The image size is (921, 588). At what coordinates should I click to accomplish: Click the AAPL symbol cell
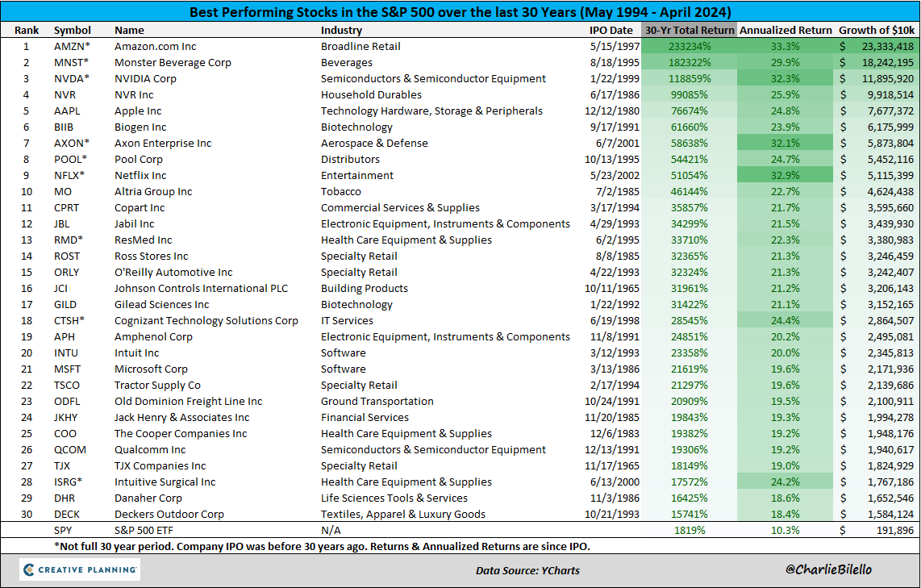[x=67, y=111]
